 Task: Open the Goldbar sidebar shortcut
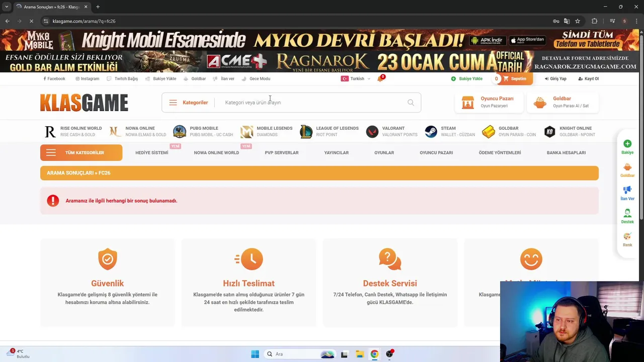tap(627, 170)
